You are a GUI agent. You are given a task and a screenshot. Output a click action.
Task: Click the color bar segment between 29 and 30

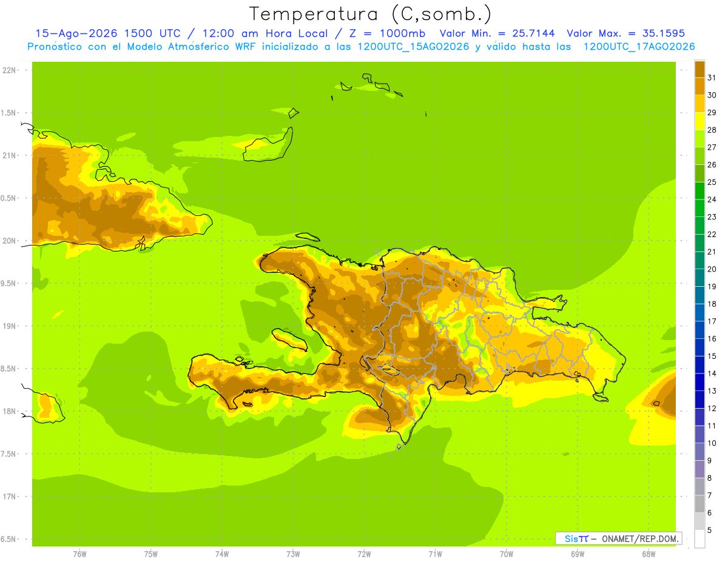coord(699,104)
